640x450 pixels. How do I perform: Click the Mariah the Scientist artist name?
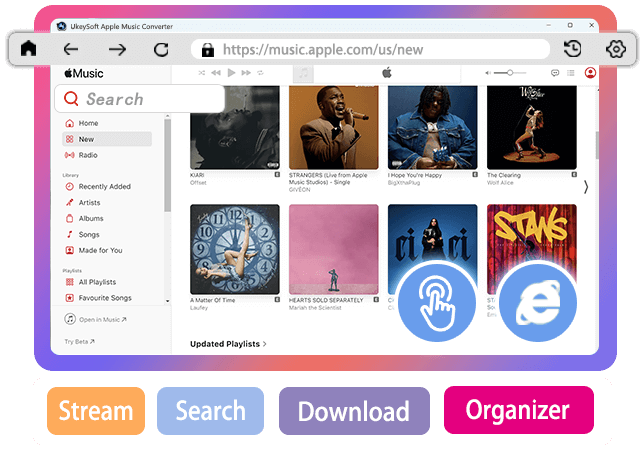click(x=315, y=307)
